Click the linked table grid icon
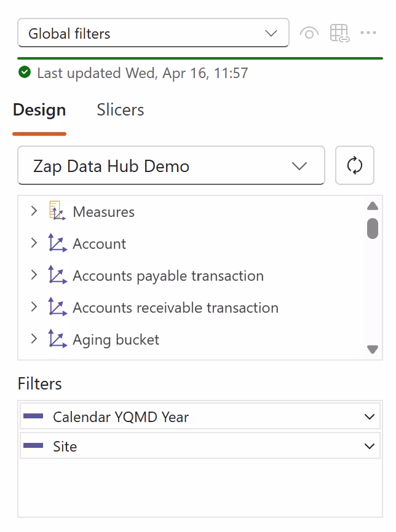396x532 pixels. (x=339, y=33)
